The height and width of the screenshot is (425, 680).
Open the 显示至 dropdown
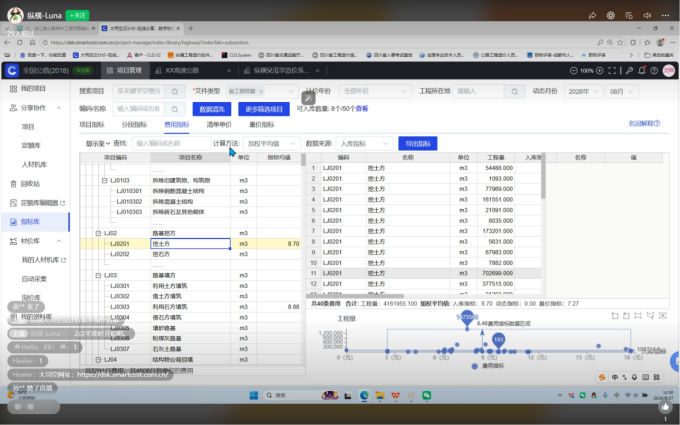pyautogui.click(x=98, y=144)
